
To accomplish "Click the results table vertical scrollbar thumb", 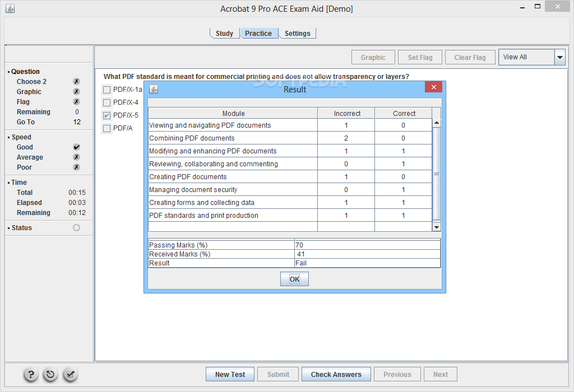I will click(x=436, y=174).
